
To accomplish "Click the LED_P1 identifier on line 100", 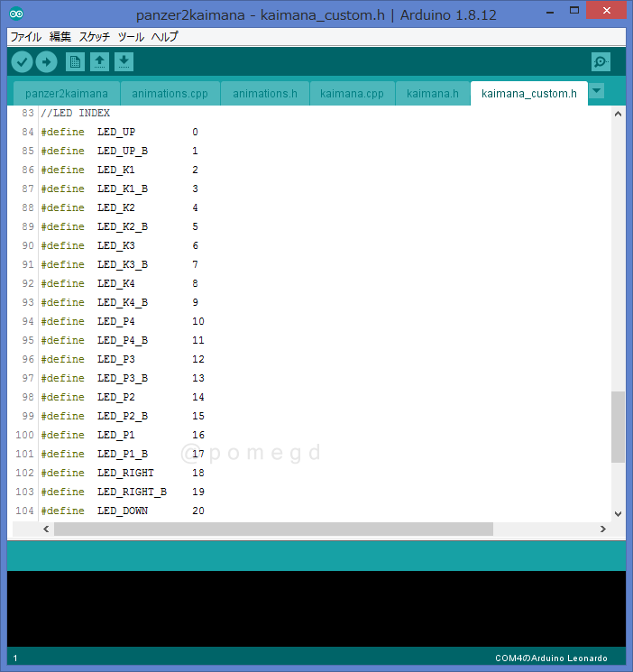I will (x=116, y=435).
